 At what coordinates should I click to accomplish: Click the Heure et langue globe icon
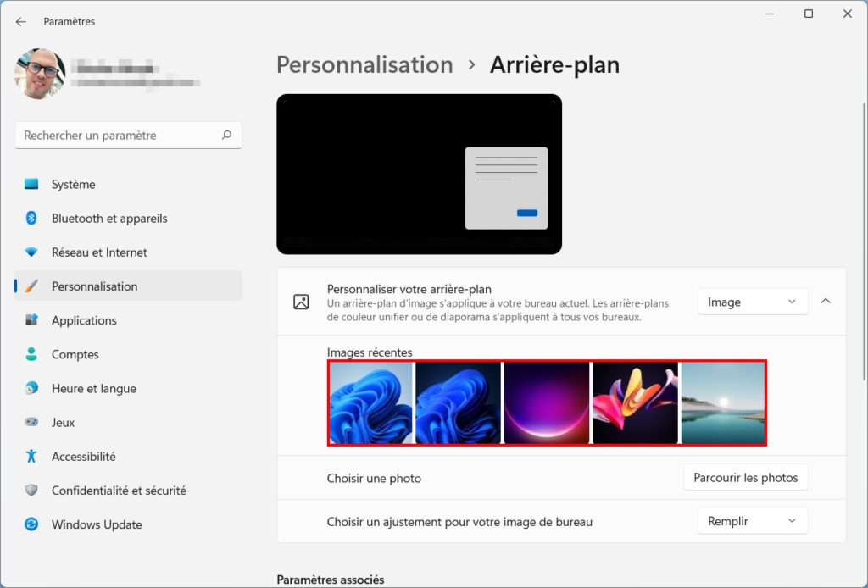coord(31,388)
